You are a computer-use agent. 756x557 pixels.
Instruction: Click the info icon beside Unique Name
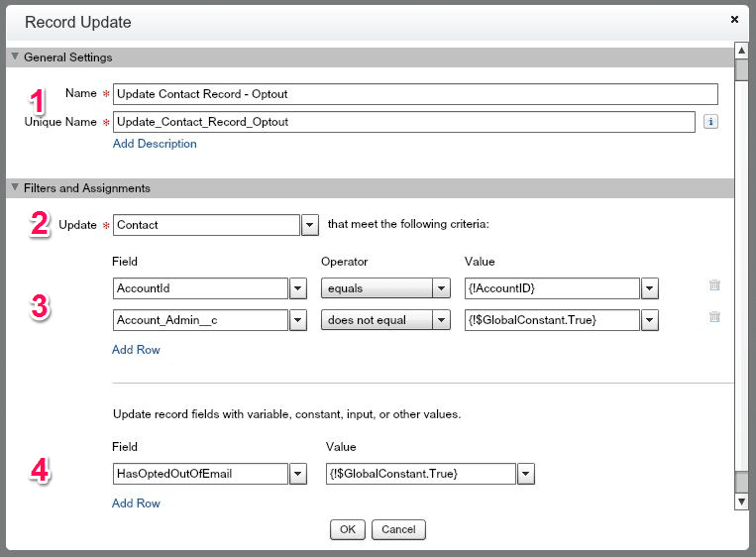[710, 122]
